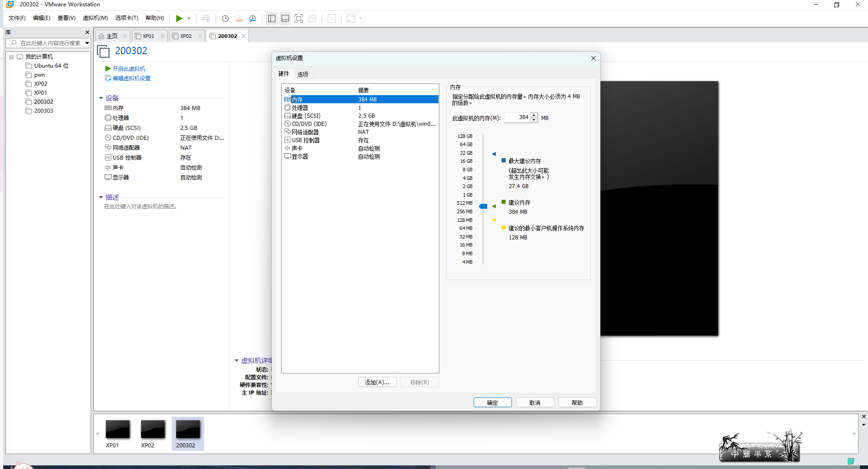Screen dimensions: 868x469
Task: Collapse the 设备 section in VM summary
Action: click(x=101, y=98)
